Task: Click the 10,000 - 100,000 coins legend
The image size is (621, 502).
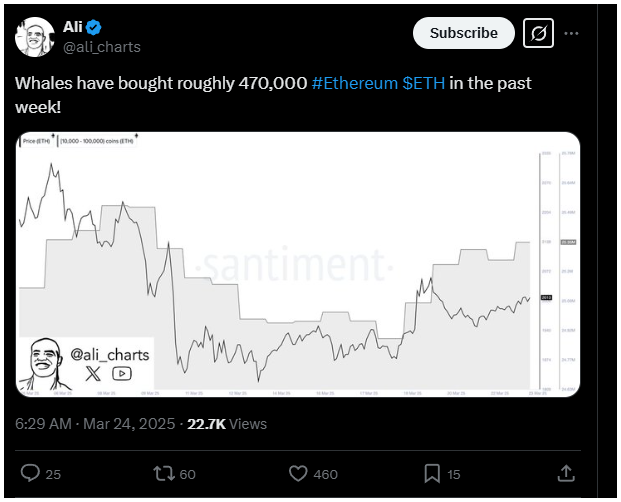Action: point(97,141)
